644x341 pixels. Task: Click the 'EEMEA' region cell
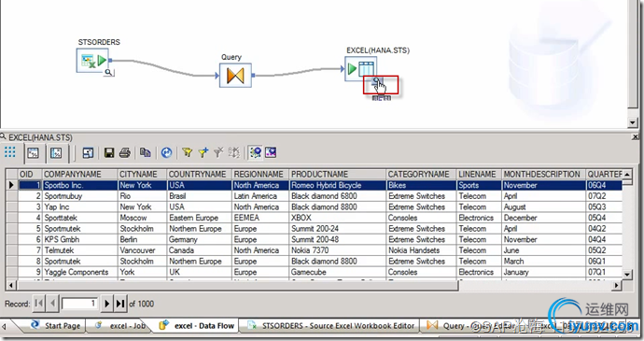(260, 218)
